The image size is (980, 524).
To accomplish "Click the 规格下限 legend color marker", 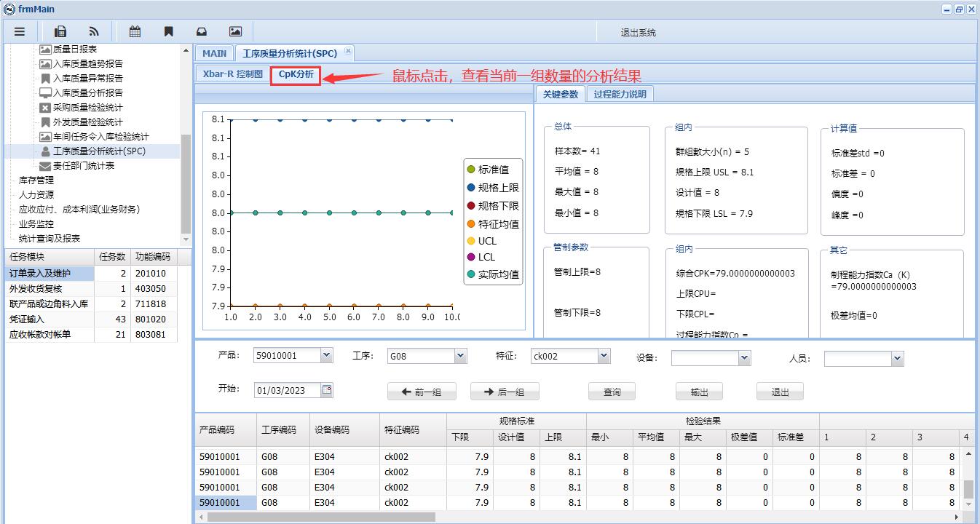I will click(471, 206).
